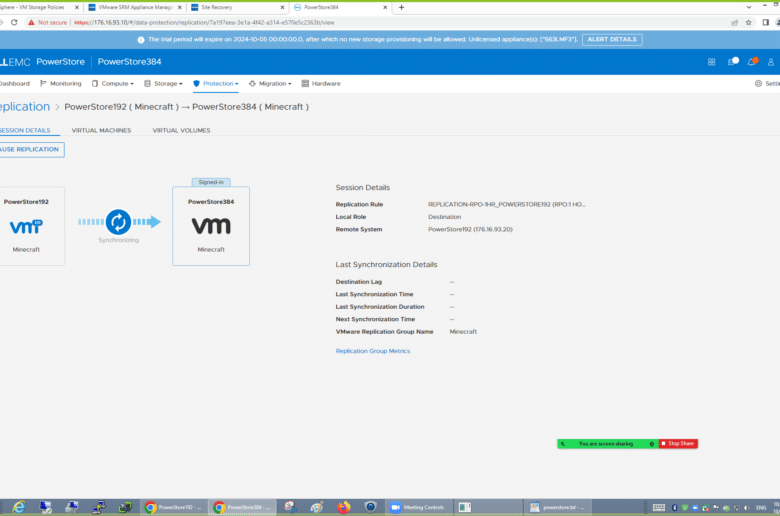Image resolution: width=780 pixels, height=516 pixels.
Task: Click the browser address bar URL
Action: (204, 22)
